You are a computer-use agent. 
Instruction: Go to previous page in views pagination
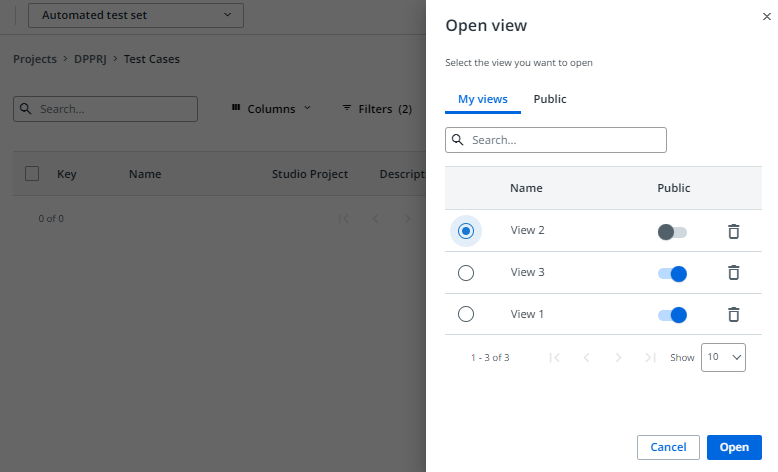pyautogui.click(x=586, y=357)
